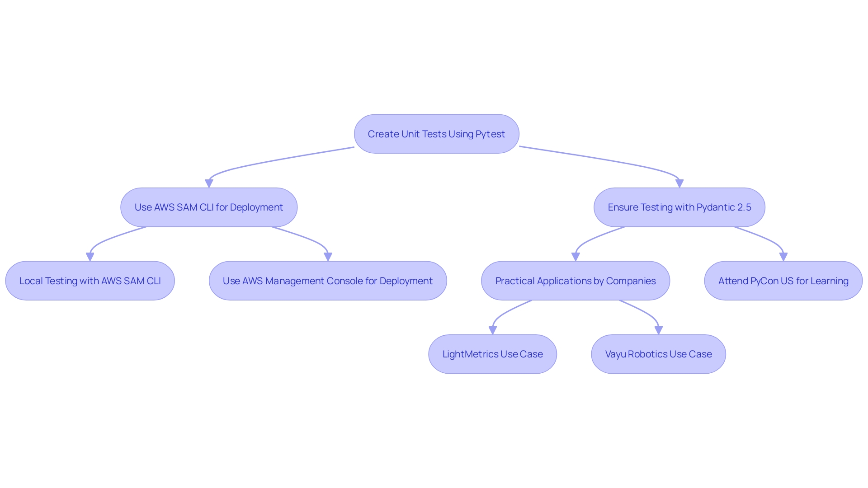Click the 'Create Unit Tests Using Pytest' node
This screenshot has width=868, height=488.
tap(434, 133)
